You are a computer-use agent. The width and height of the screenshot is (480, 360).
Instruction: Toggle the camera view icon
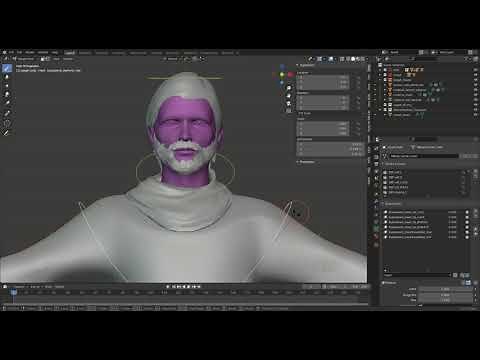point(289,104)
